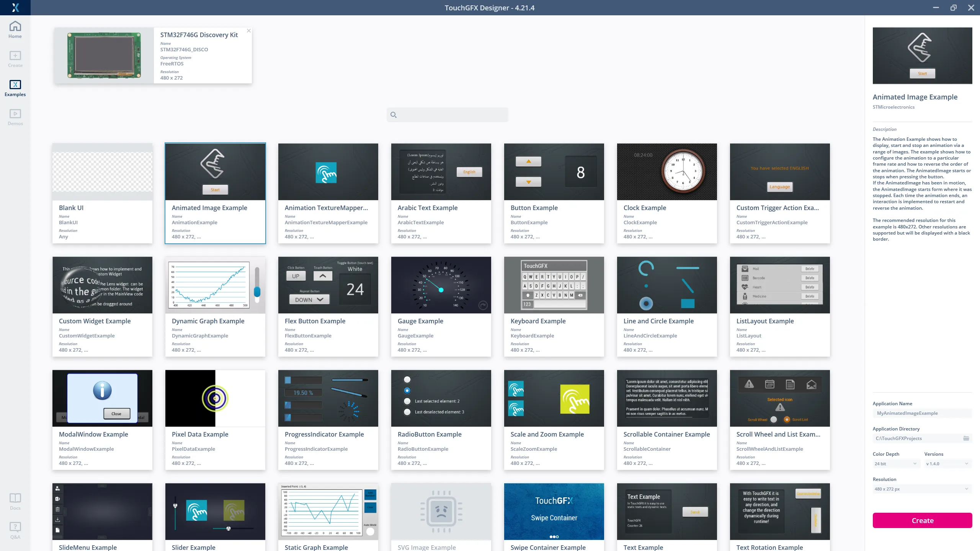Click the TouchGFX logo icon top-left
This screenshot has width=980, height=551.
tap(15, 7)
